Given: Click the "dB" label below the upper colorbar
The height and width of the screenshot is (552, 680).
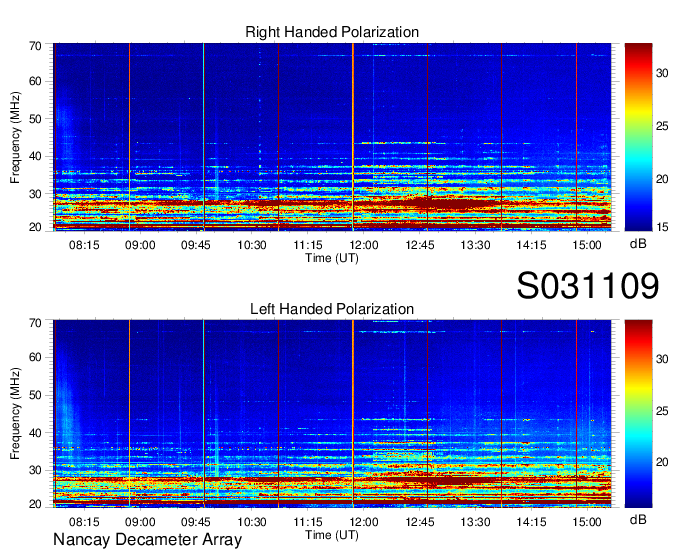Looking at the screenshot, I should (x=638, y=244).
